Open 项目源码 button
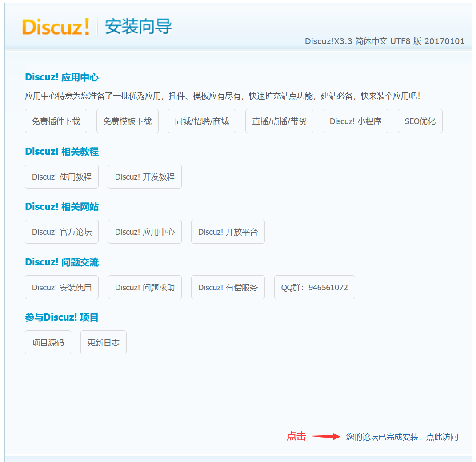Screen dimensions: 476x462 click(x=48, y=342)
